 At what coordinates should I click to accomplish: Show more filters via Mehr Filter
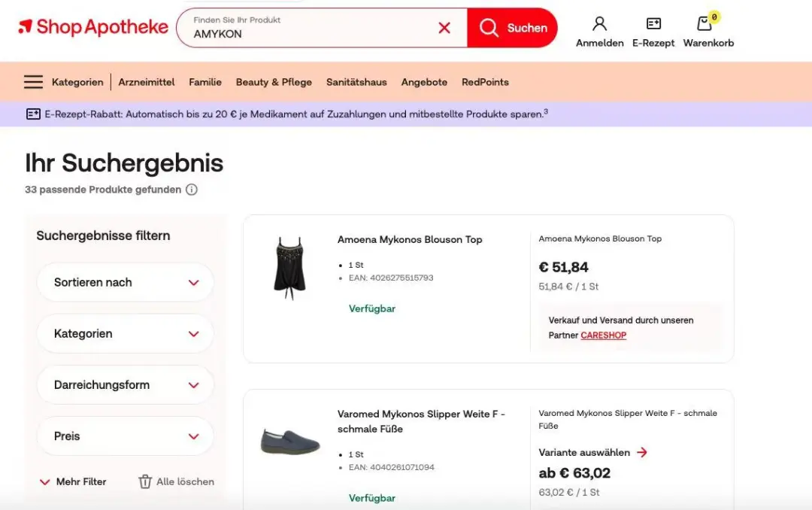[x=73, y=481]
